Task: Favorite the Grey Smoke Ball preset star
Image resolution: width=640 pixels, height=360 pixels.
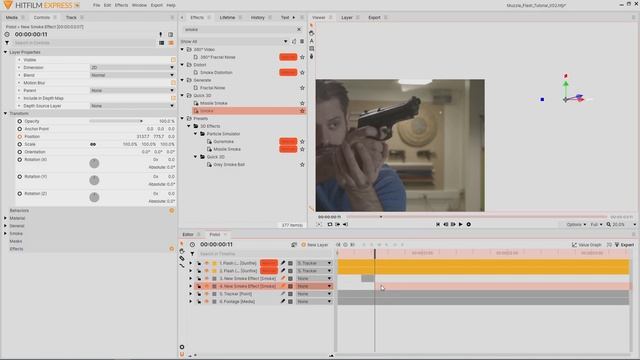Action: tap(302, 164)
